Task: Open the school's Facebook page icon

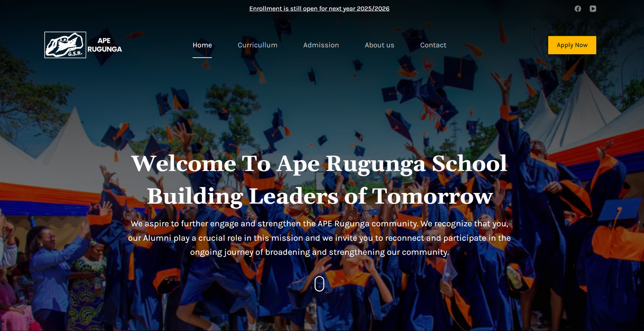Action: click(578, 8)
